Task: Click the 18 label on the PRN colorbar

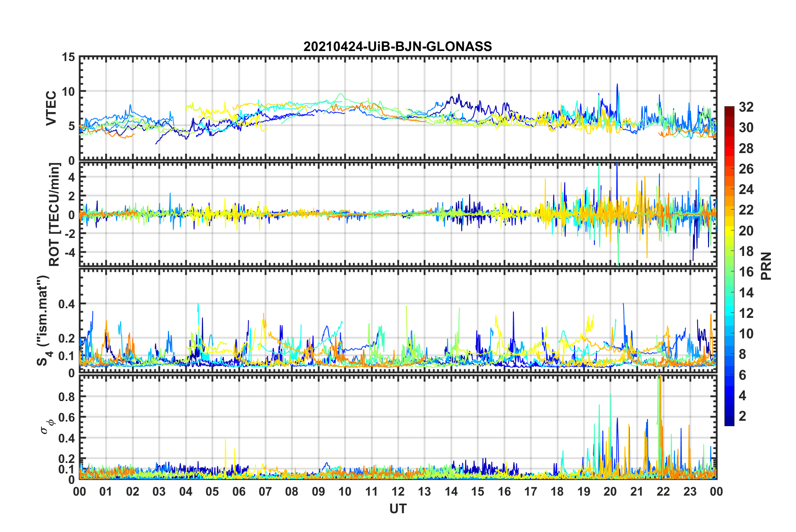Action: [746, 251]
